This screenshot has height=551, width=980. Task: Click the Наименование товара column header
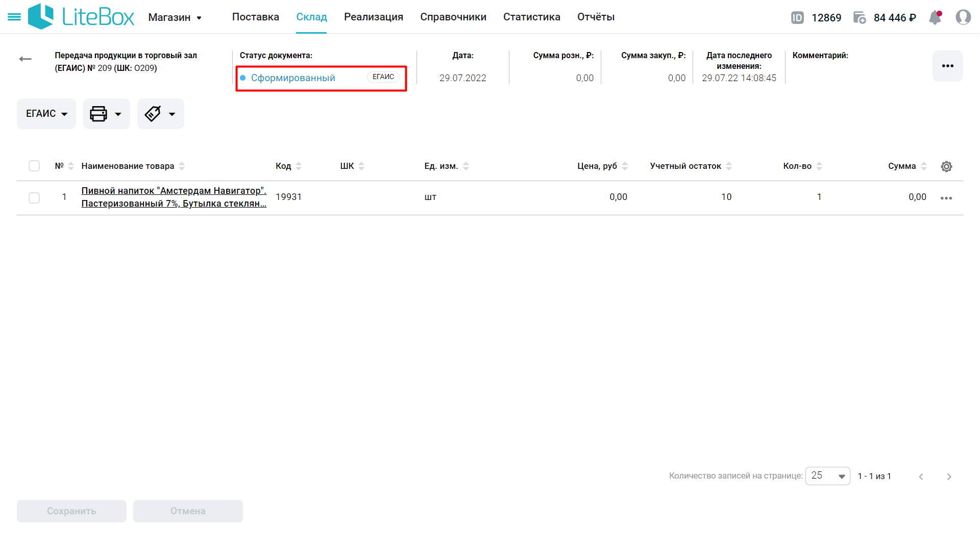[x=128, y=166]
